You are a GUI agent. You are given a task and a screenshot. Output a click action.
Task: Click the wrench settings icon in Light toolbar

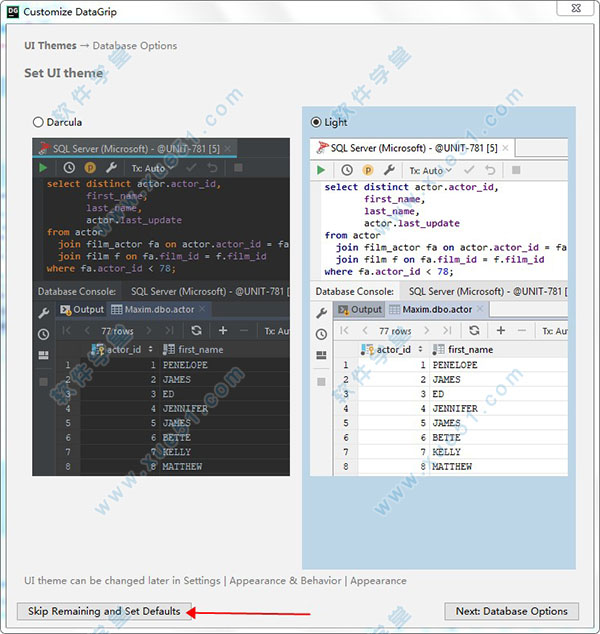389,170
